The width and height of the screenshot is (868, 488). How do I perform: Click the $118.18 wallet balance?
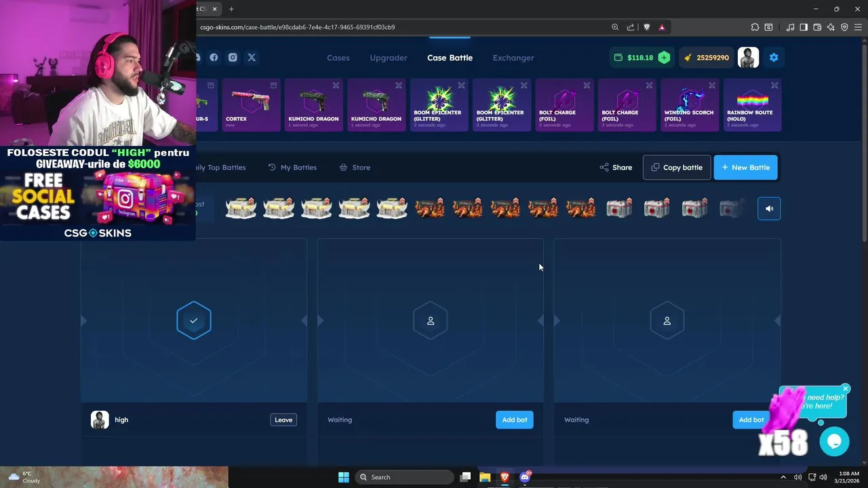coord(633,58)
